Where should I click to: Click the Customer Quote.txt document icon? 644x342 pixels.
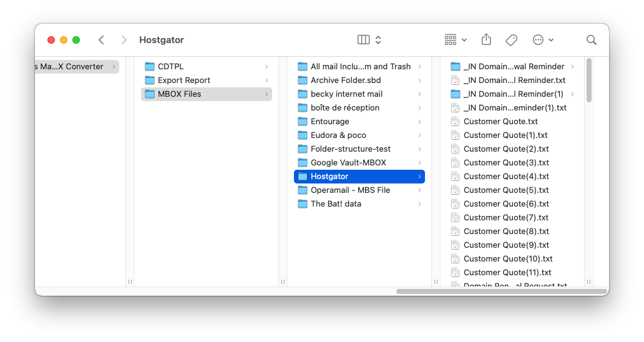pyautogui.click(x=455, y=121)
